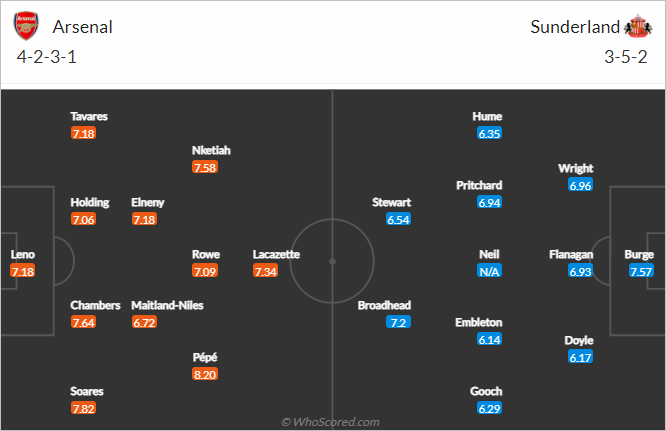The width and height of the screenshot is (666, 431).
Task: Select Soares' 7.82 rating badge
Action: click(83, 408)
